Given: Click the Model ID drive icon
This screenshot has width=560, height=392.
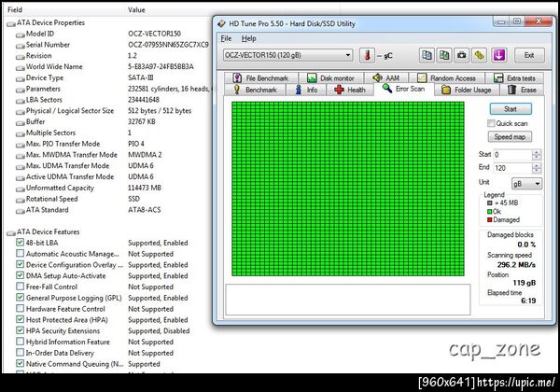Looking at the screenshot, I should (x=20, y=35).
